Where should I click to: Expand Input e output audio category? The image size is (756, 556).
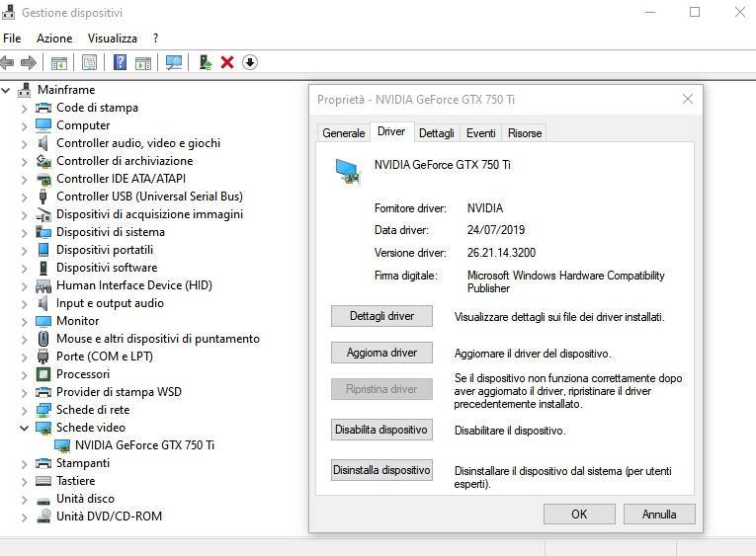click(24, 304)
